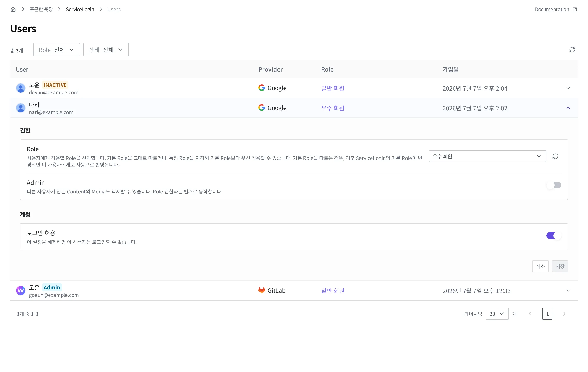This screenshot has width=588, height=372.
Task: Collapse 나리's user row
Action: (568, 108)
